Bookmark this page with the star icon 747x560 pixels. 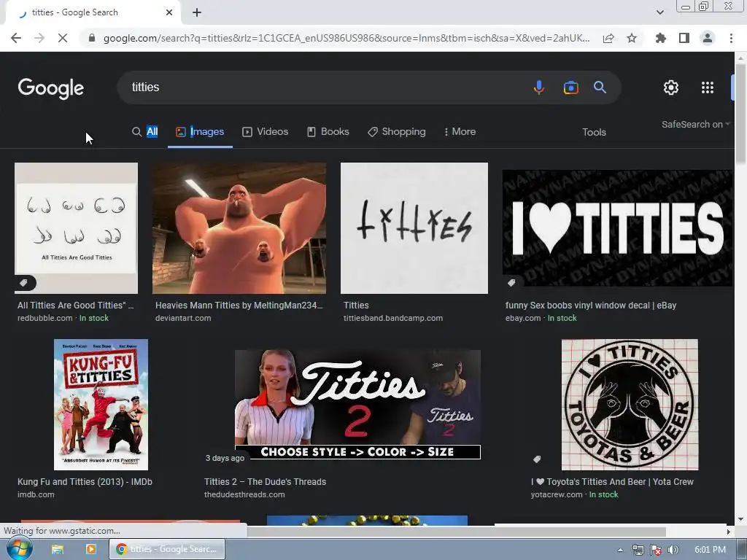coord(632,38)
